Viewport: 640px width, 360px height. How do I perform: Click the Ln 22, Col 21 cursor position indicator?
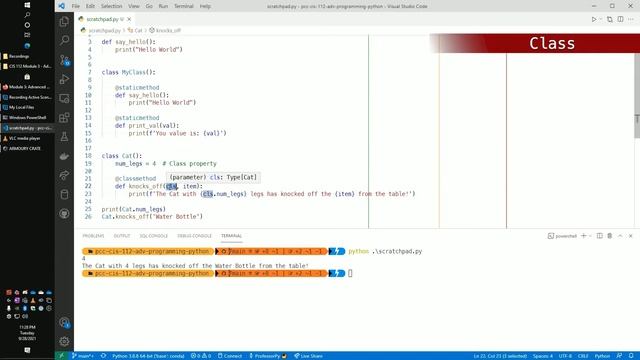click(x=500, y=356)
